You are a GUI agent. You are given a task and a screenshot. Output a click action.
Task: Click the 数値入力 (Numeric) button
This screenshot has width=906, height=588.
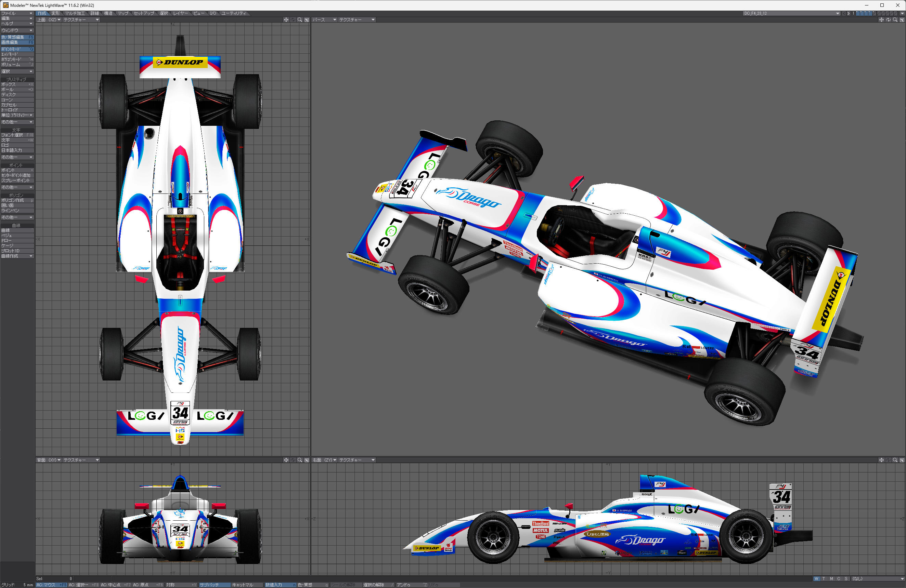[x=281, y=585]
